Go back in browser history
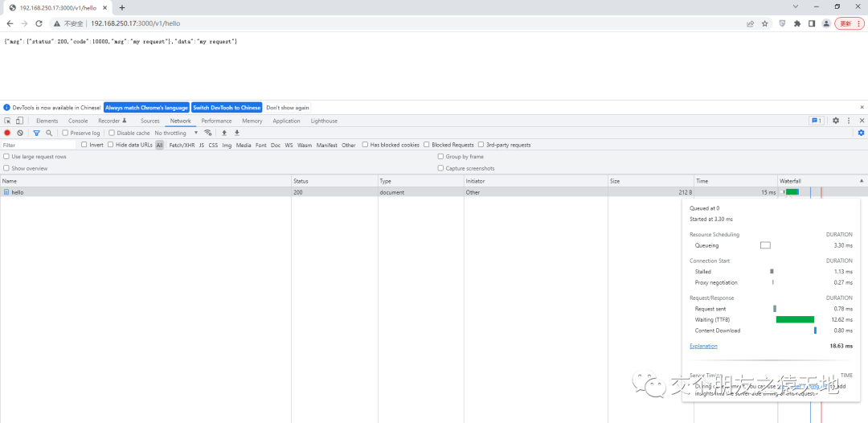 click(10, 23)
